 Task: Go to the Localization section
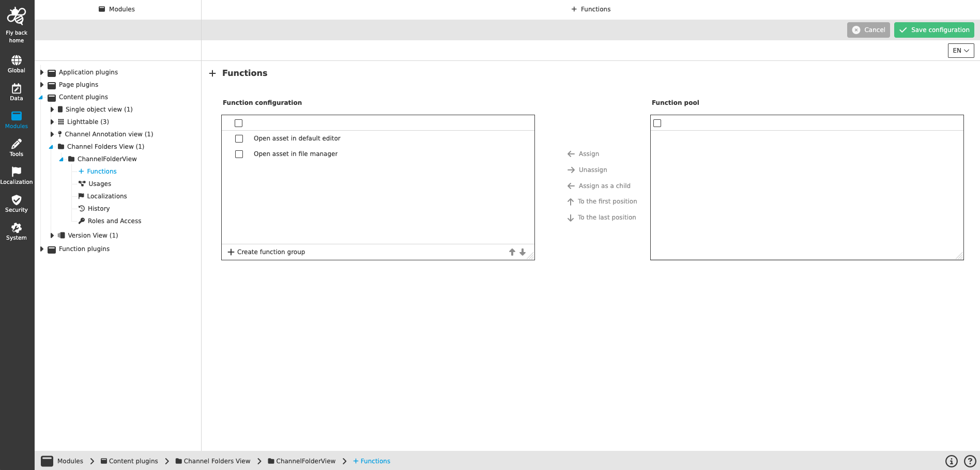click(x=16, y=172)
